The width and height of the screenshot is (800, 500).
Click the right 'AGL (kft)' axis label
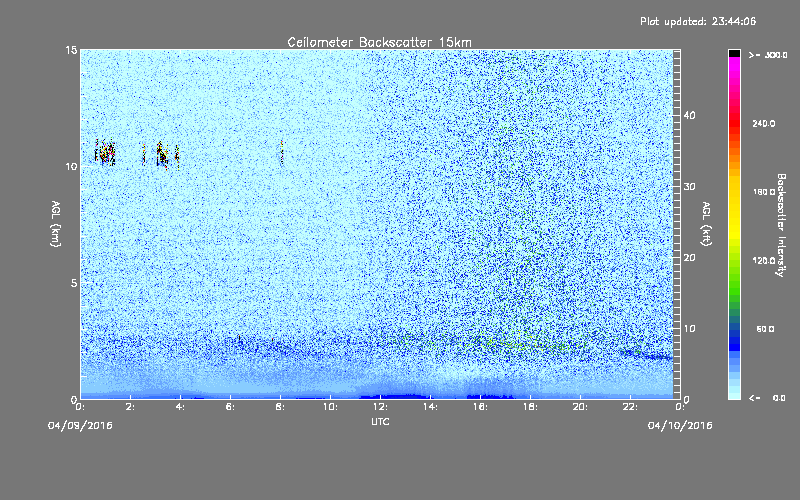(706, 224)
